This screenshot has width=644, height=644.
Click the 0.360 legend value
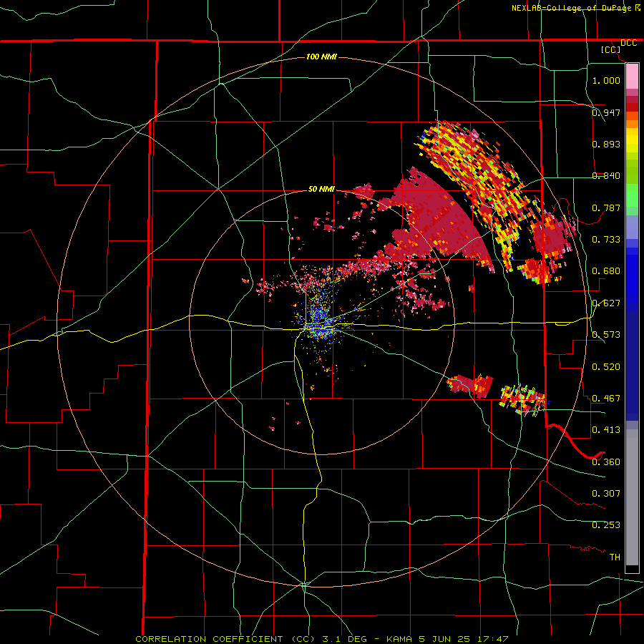pos(606,462)
